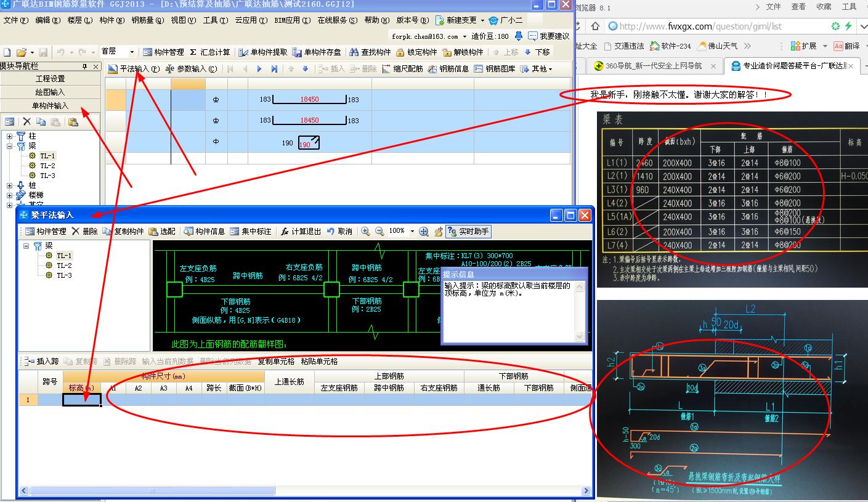This screenshot has height=502, width=868.
Task: Expand the 楼梯 tree node
Action: [x=10, y=195]
